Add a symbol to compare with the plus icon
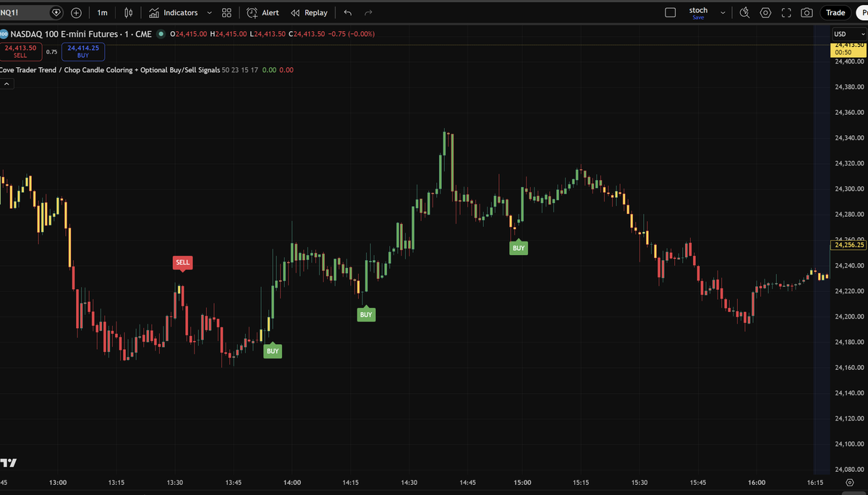 pos(75,12)
